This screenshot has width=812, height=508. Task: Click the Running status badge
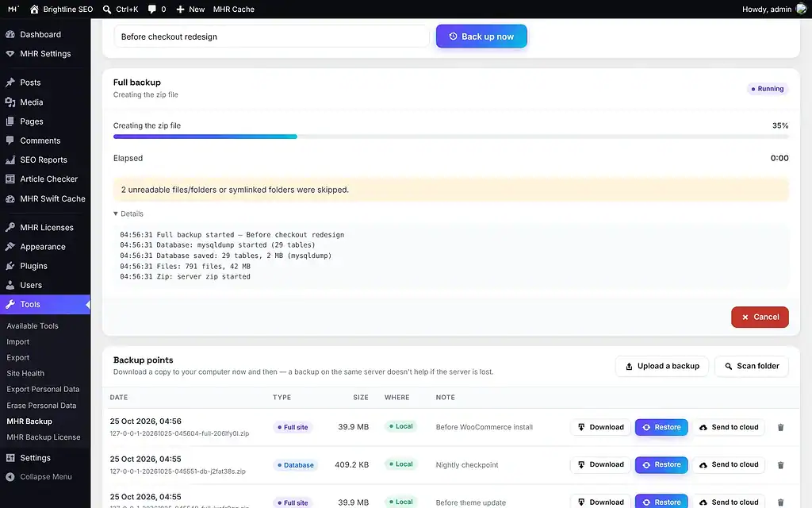(768, 89)
